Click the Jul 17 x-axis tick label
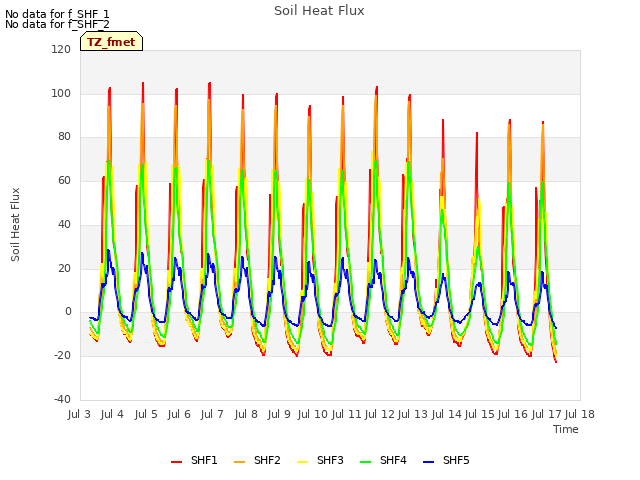 point(547,414)
